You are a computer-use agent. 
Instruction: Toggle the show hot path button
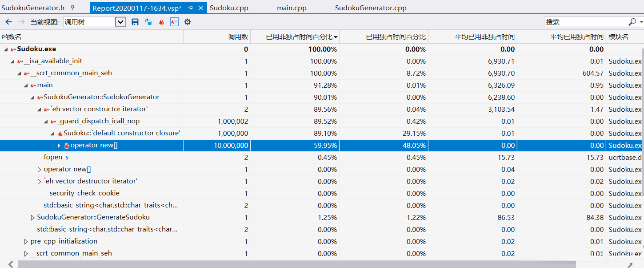[174, 22]
